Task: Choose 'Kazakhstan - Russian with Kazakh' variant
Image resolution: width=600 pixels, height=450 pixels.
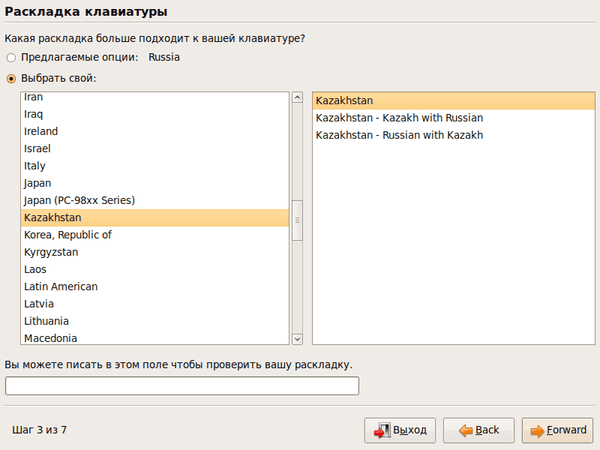Action: pyautogui.click(x=453, y=135)
